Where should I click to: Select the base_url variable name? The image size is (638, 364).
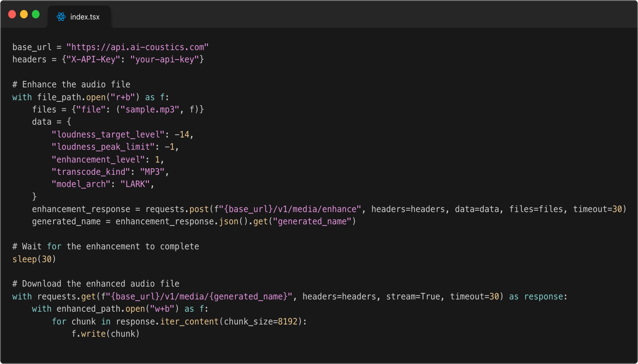[31, 47]
